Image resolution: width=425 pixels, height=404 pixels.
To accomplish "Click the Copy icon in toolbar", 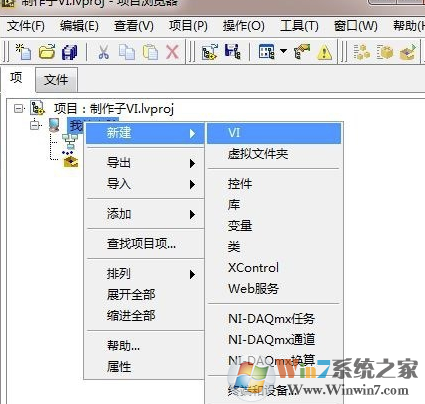I will pyautogui.click(x=127, y=52).
